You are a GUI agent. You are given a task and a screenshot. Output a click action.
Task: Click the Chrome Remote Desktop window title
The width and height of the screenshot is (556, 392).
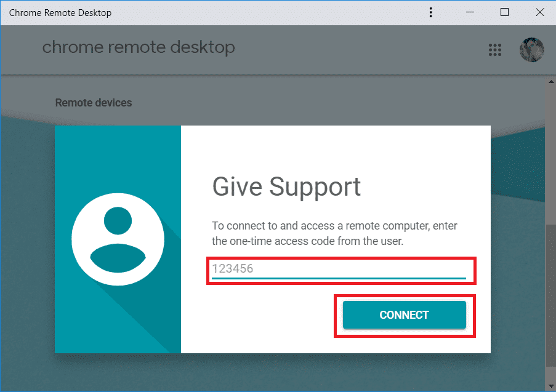[60, 13]
